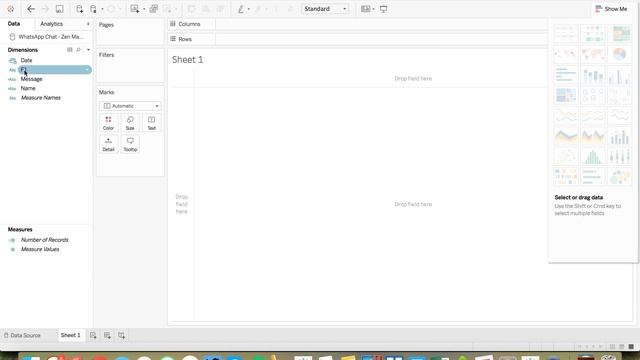The image size is (640, 360).
Task: Click the Tableau logo start page icon
Action: click(x=11, y=9)
